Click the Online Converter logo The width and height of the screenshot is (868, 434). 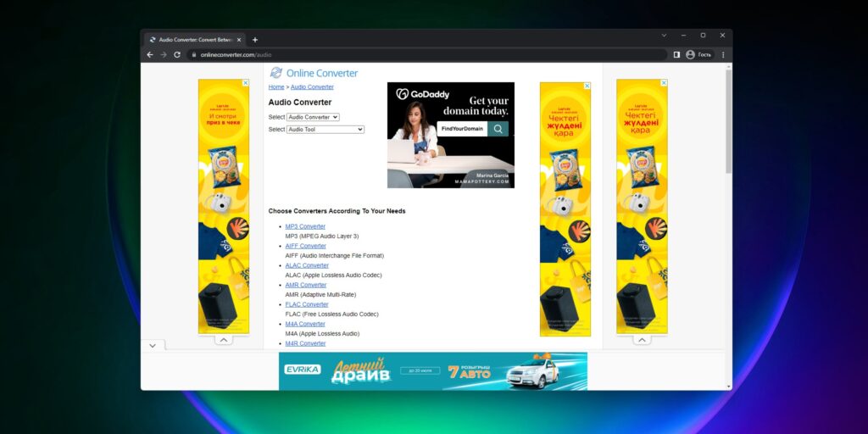314,73
